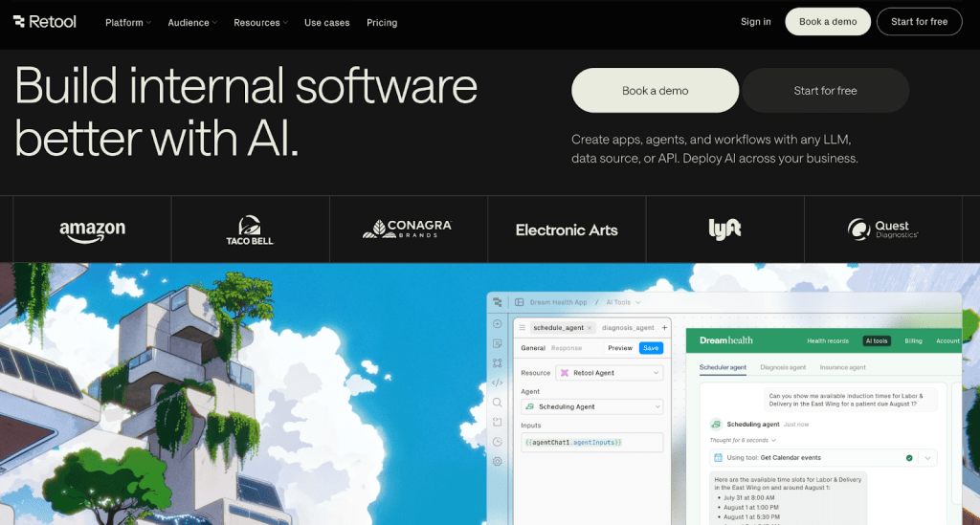The width and height of the screenshot is (980, 525).
Task: Click the add (plus circle) icon in the editor sidebar
Action: (x=498, y=324)
